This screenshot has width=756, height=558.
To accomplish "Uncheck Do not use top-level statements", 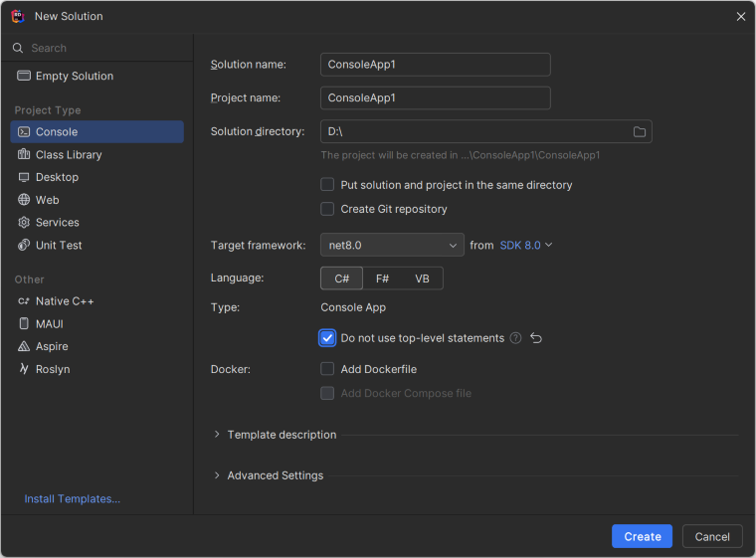I will [327, 338].
